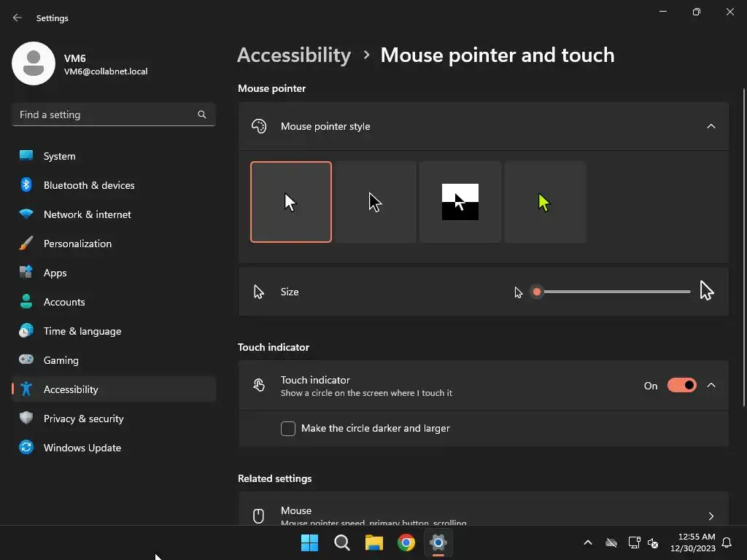747x560 pixels.
Task: Click the search magnifier in Find a setting
Action: coord(202,114)
